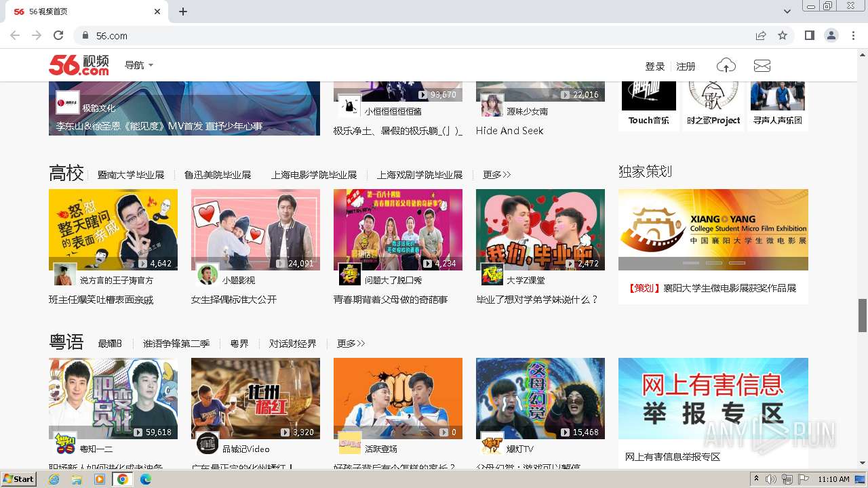868x488 pixels.
Task: Select the 鲁迅美院毕业展 tab
Action: 218,175
